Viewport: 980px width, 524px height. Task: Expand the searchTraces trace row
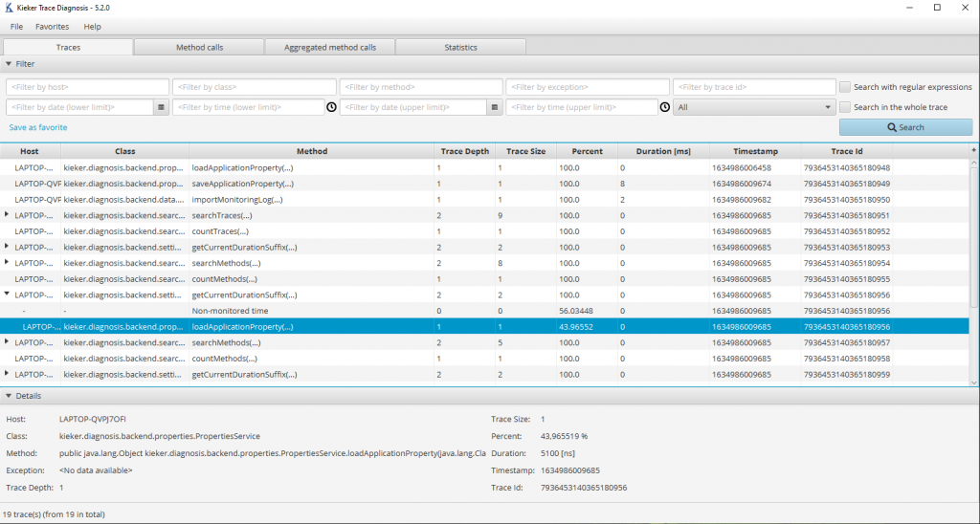[7, 214]
